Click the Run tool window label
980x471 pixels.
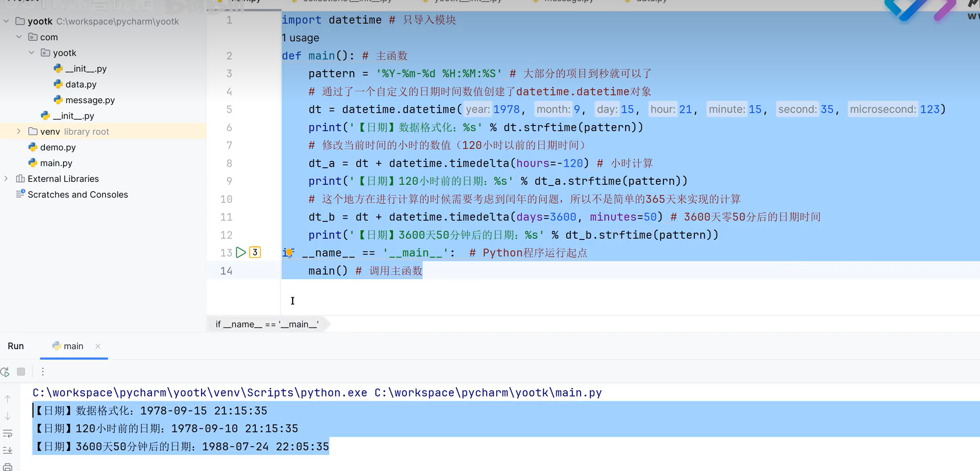tap(16, 346)
